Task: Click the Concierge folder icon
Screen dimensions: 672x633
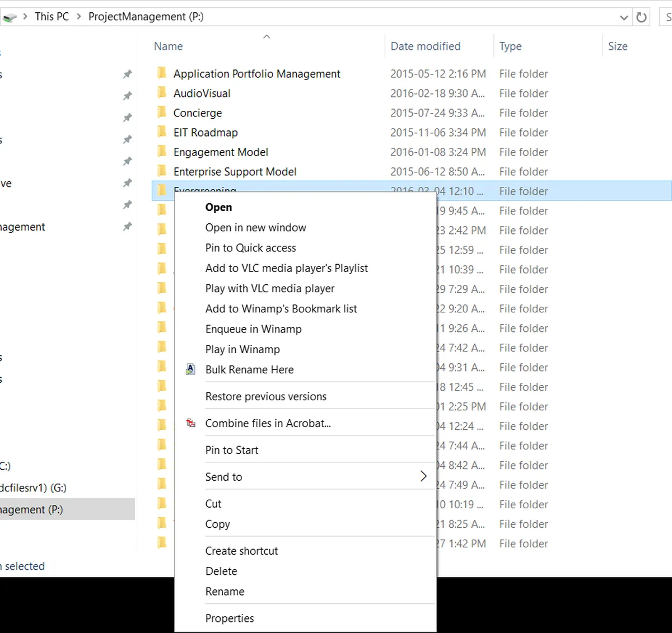Action: pos(162,112)
